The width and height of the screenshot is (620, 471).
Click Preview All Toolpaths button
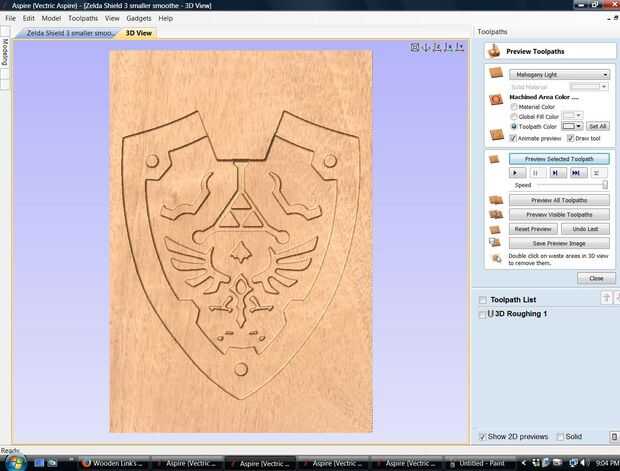point(559,200)
